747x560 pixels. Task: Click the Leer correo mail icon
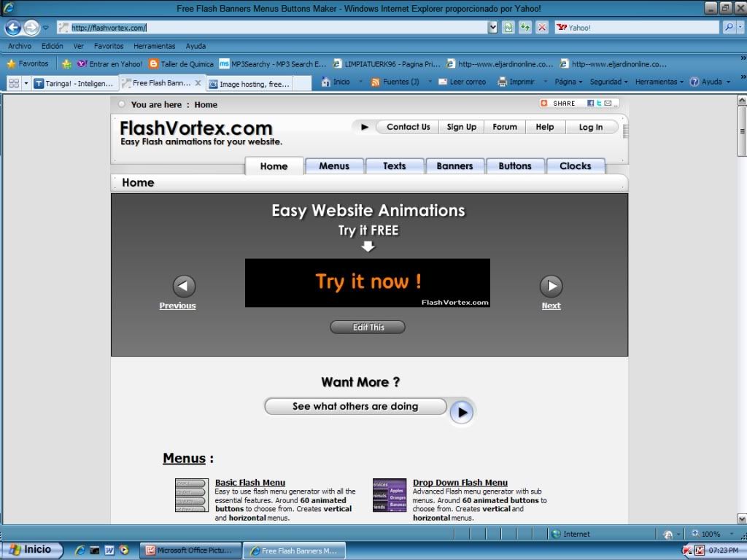coord(443,82)
